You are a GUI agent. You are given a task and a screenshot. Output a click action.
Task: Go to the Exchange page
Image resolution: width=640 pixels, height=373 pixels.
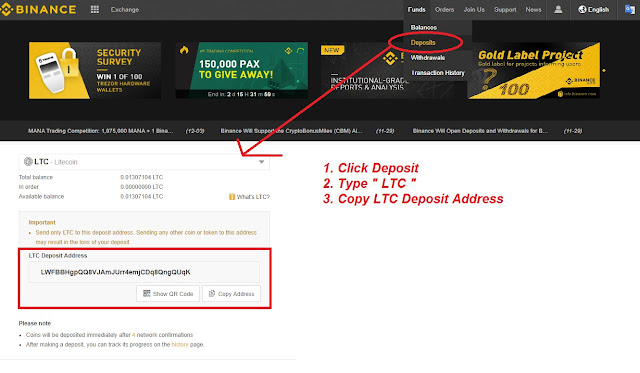pyautogui.click(x=125, y=9)
